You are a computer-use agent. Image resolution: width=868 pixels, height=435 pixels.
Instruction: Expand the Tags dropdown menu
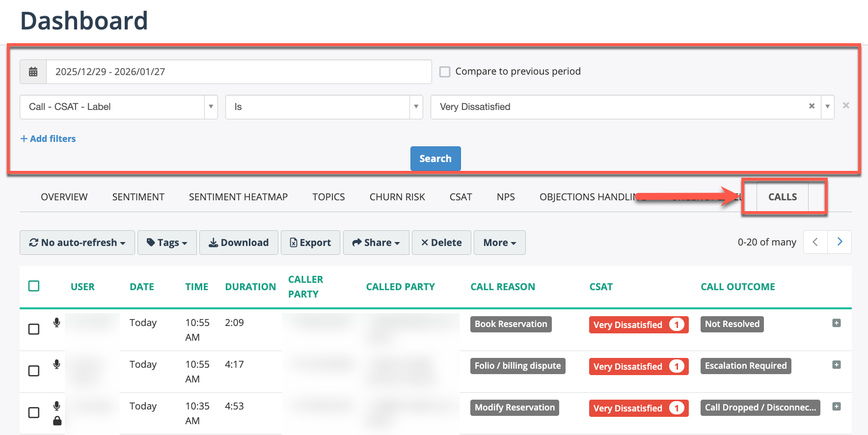point(167,243)
